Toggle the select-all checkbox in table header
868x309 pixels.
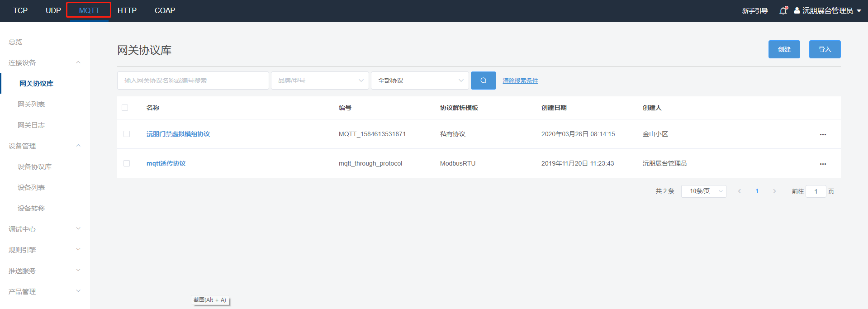coord(125,108)
